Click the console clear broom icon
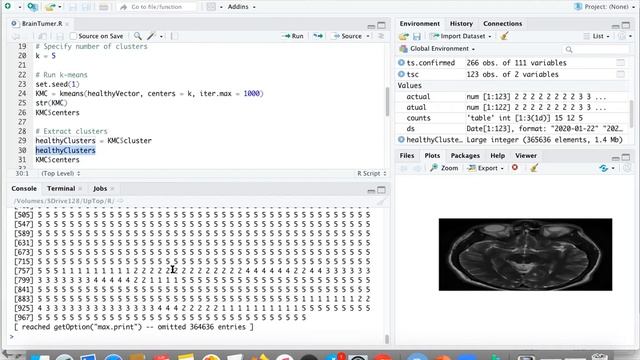Viewport: 640px width, 360px height. (381, 202)
